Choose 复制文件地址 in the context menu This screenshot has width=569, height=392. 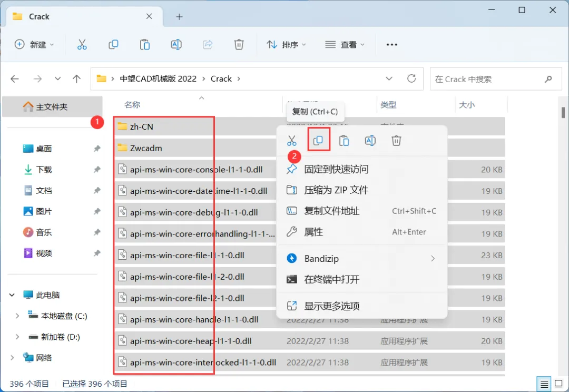pos(362,211)
